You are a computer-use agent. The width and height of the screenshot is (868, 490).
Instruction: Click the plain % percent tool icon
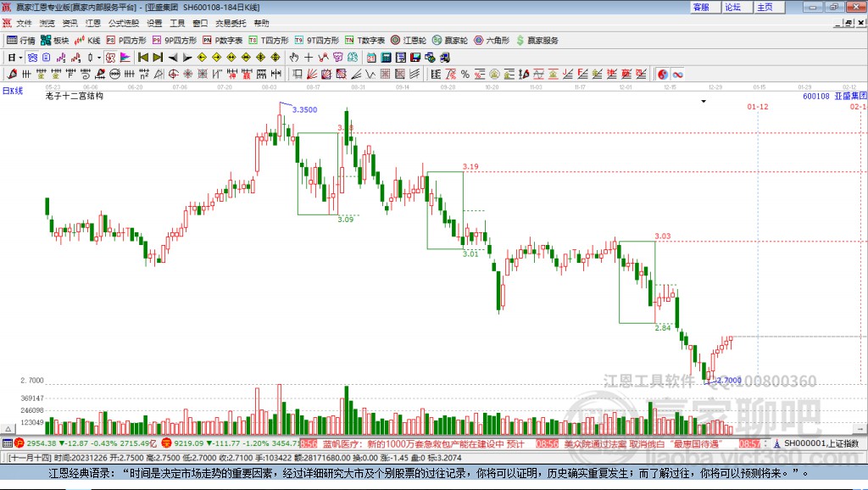click(x=465, y=75)
